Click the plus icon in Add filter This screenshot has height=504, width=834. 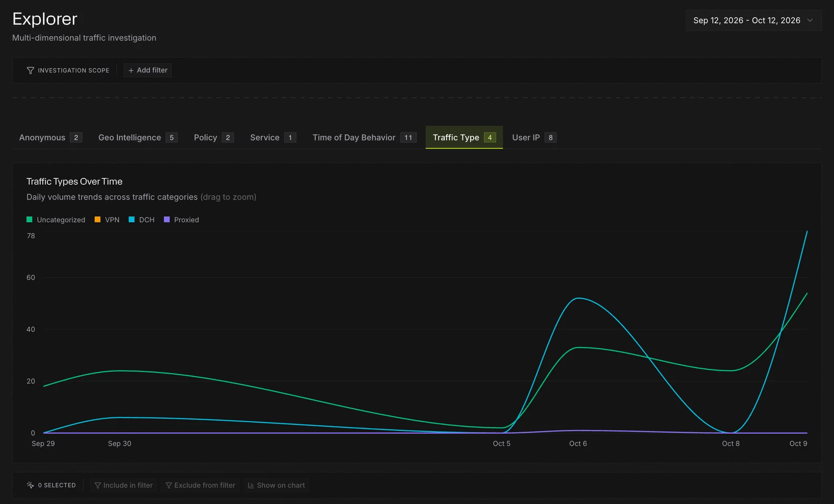tap(131, 70)
